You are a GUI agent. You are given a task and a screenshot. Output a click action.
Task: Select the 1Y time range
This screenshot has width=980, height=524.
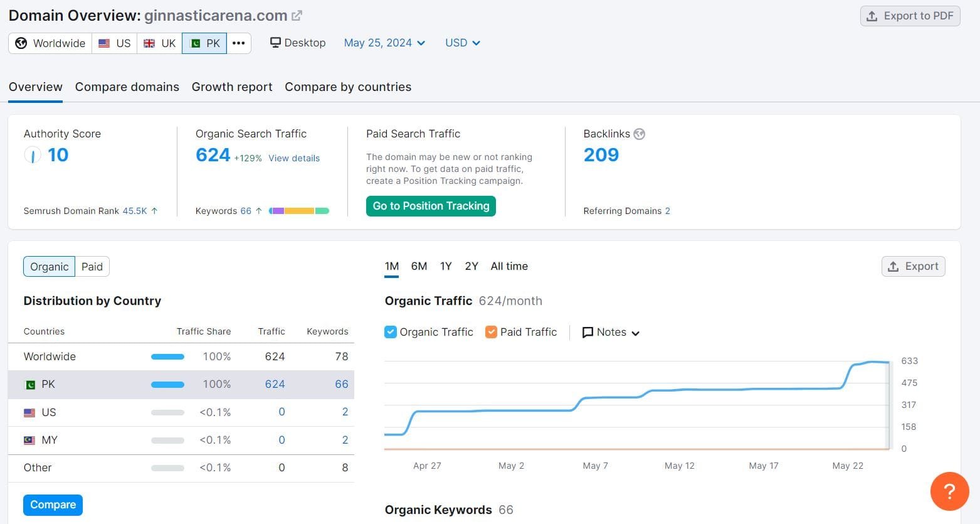(x=446, y=266)
